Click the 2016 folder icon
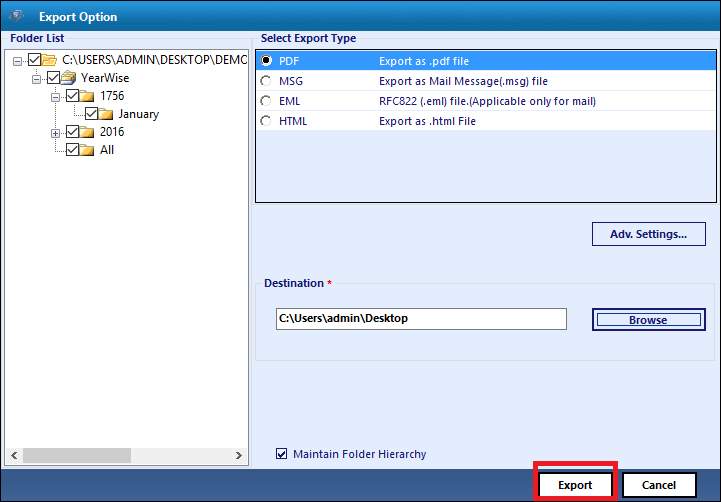 (87, 132)
